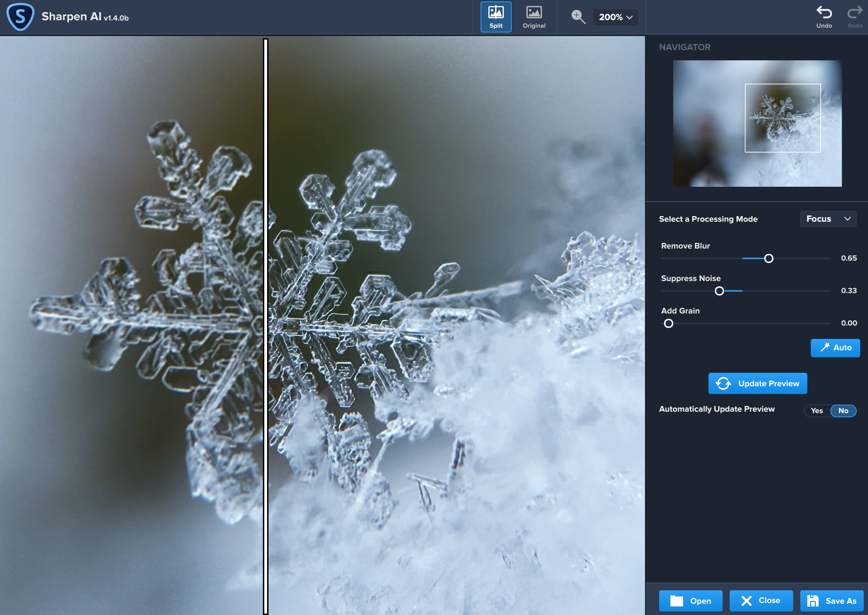Click the Close button
868x615 pixels.
point(761,601)
